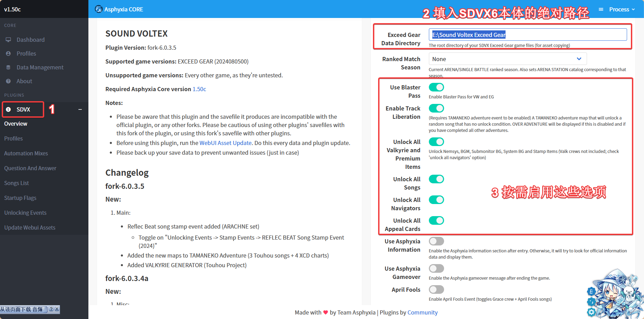The height and width of the screenshot is (319, 644).
Task: Collapse the SDVX plugin section
Action: (80, 109)
